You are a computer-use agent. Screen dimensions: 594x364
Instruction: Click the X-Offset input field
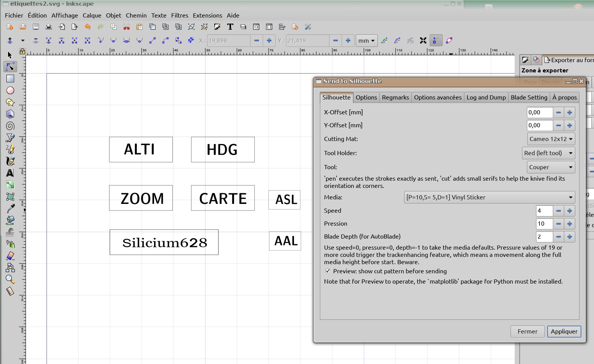coord(540,112)
